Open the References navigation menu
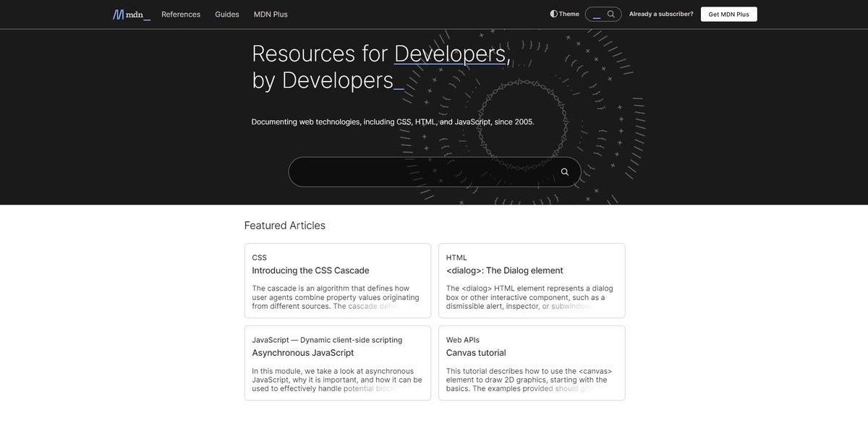This screenshot has height=423, width=868. (x=181, y=14)
